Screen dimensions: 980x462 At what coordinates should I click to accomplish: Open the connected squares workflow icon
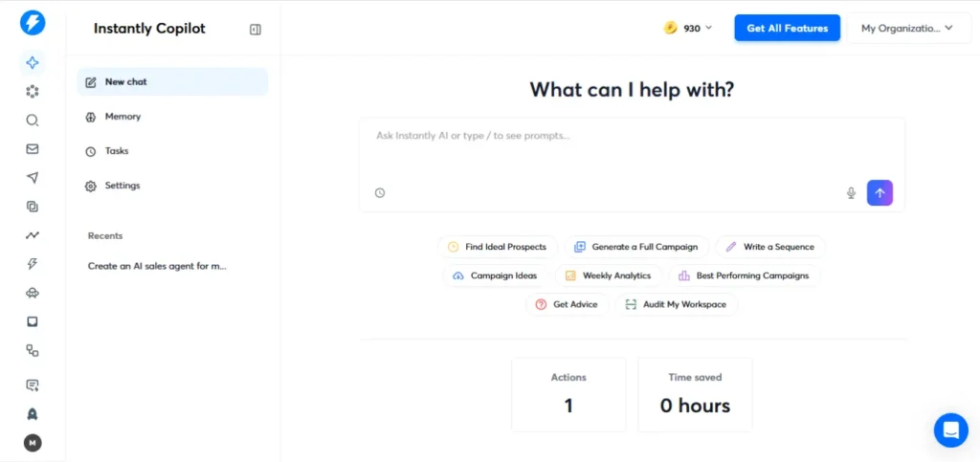tap(33, 350)
